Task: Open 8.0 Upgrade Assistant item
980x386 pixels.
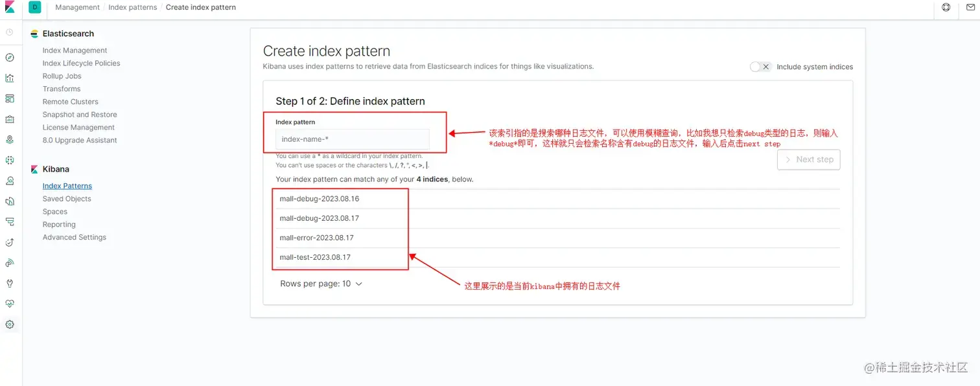Action: click(80, 141)
